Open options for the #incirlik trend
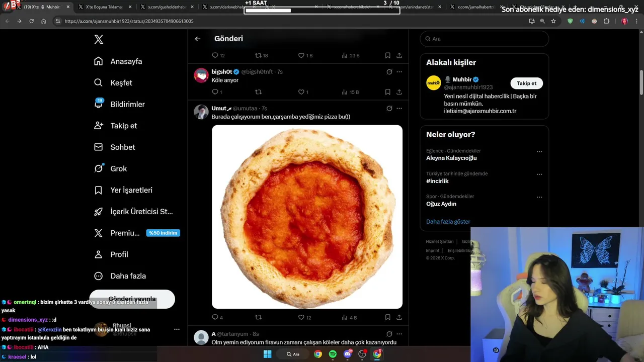This screenshot has height=362, width=644. pos(539,174)
